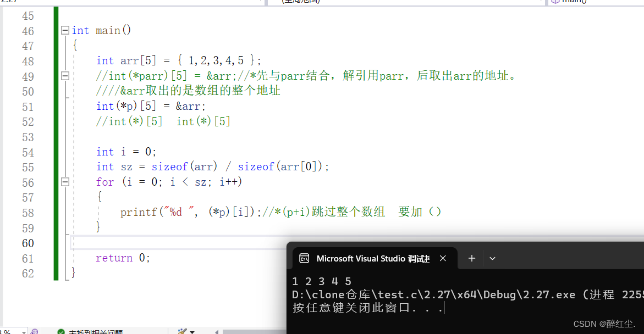
Task: Click line number 51 in the gutter
Action: (28, 107)
